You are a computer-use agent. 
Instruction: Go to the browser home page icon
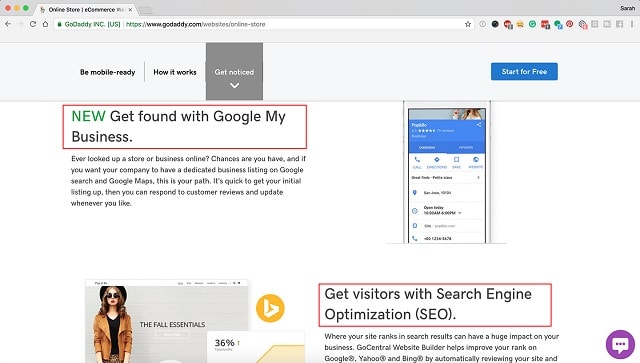pyautogui.click(x=45, y=24)
